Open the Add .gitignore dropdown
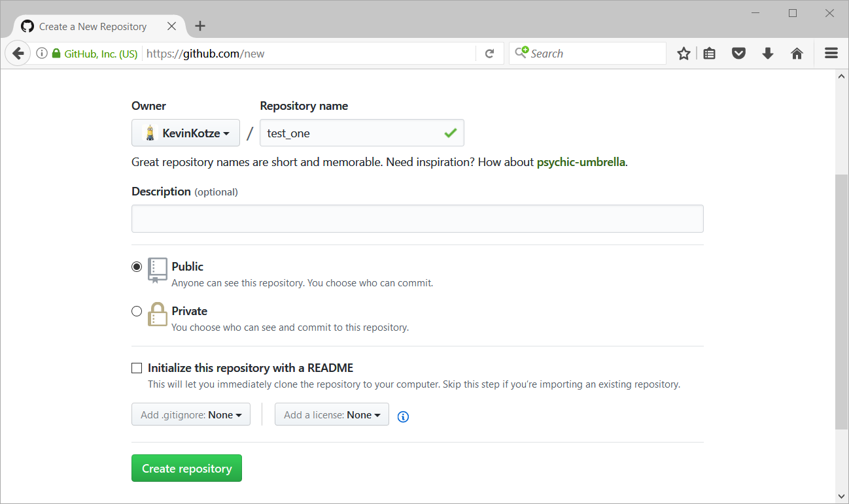This screenshot has height=504, width=849. [x=191, y=414]
